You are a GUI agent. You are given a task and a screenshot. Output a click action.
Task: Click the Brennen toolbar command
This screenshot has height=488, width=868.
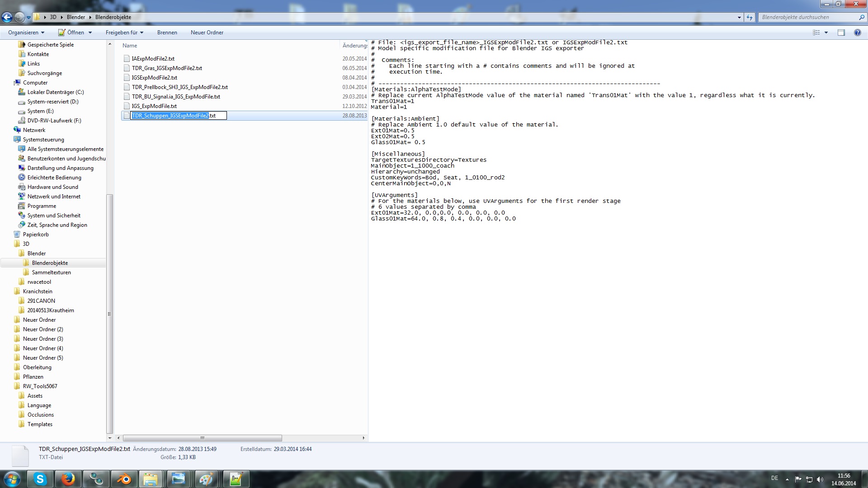click(x=167, y=33)
